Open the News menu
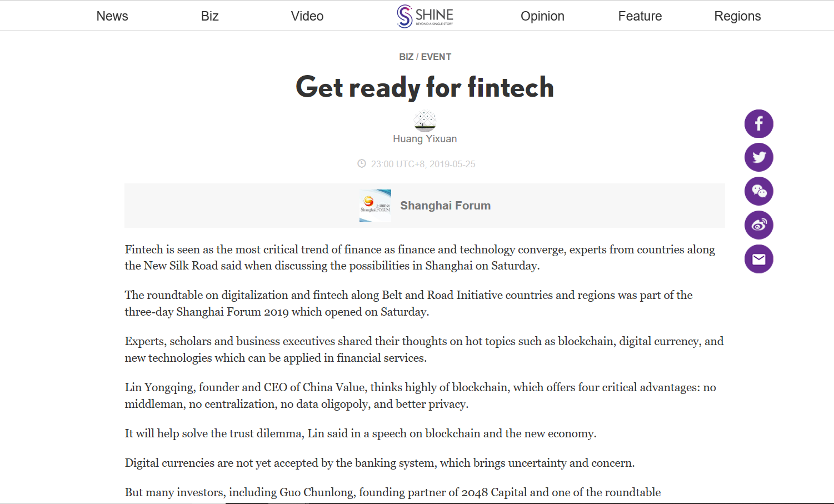 pyautogui.click(x=112, y=16)
